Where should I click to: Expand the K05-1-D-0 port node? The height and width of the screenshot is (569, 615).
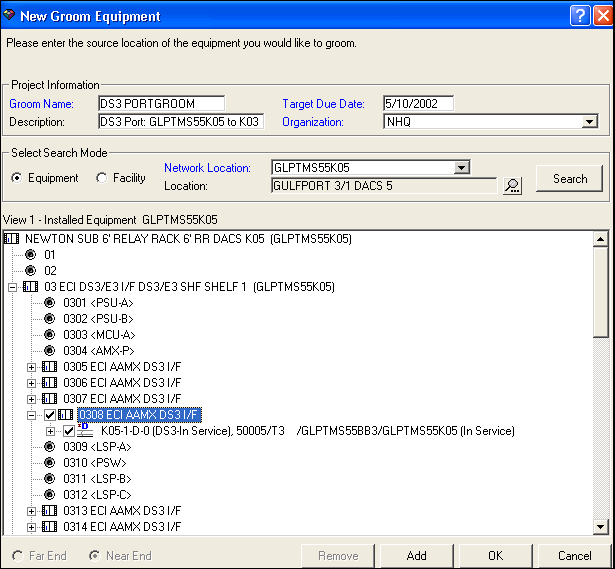click(51, 431)
